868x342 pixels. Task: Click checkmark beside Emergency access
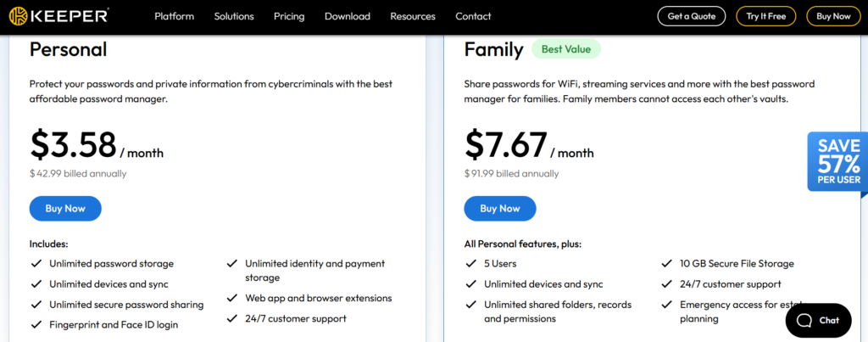[x=667, y=305]
